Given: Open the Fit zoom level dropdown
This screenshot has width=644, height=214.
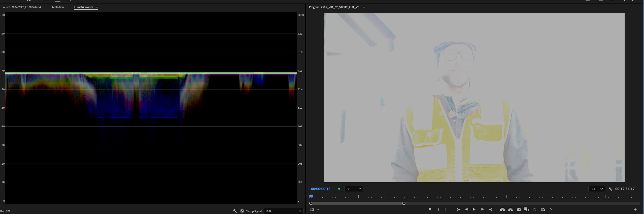Looking at the screenshot, I should (354, 189).
